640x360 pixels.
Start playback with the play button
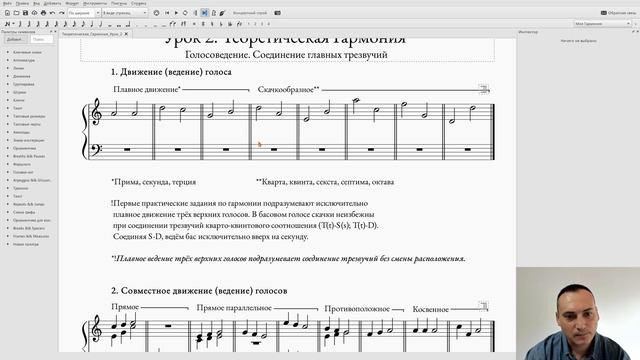click(x=176, y=13)
